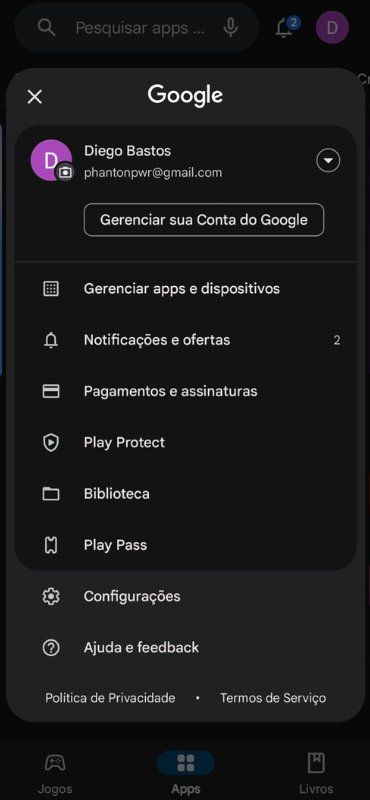Viewport: 370px width, 800px height.
Task: Expand the account switcher arrow
Action: [328, 161]
